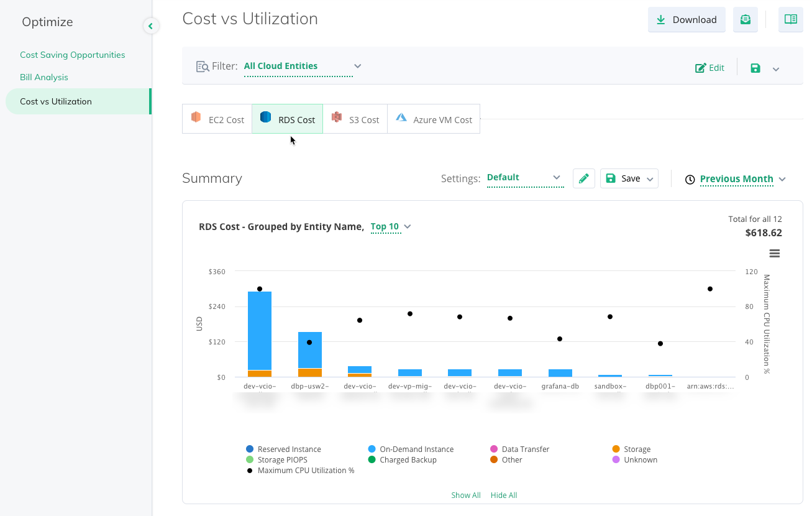
Task: Click the CPU dot above grafana-db
Action: [x=560, y=339]
